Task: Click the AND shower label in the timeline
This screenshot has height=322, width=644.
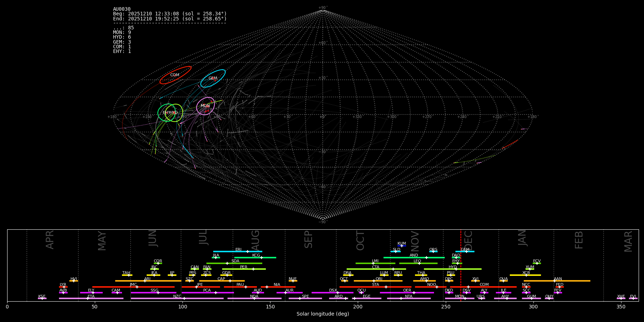Action: click(x=414, y=255)
